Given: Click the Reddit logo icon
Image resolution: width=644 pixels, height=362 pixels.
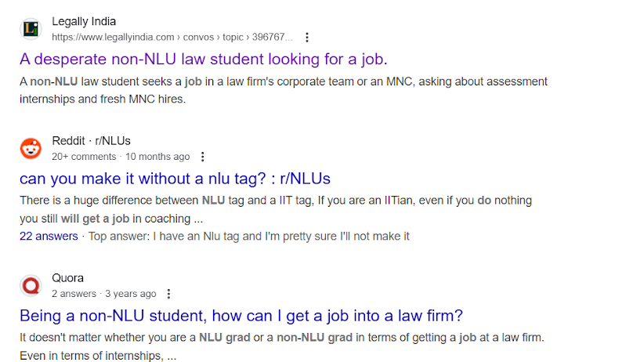Looking at the screenshot, I should (31, 148).
